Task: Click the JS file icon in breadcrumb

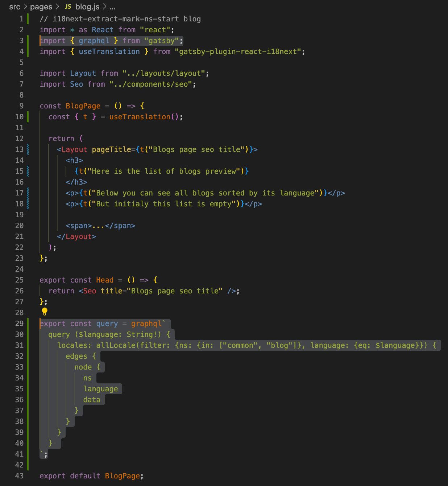Action: pos(68,7)
